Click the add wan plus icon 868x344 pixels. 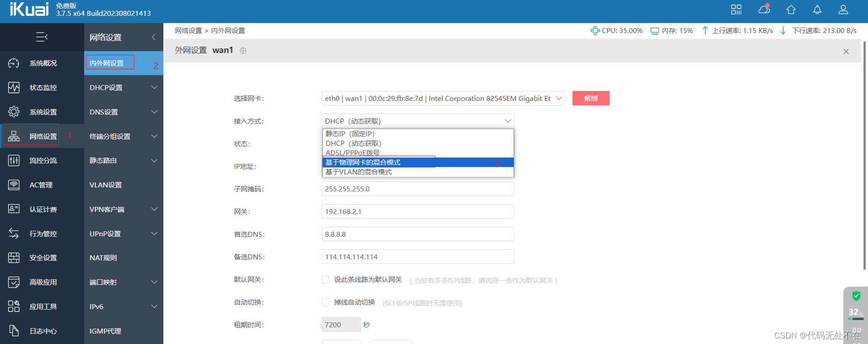[x=243, y=51]
